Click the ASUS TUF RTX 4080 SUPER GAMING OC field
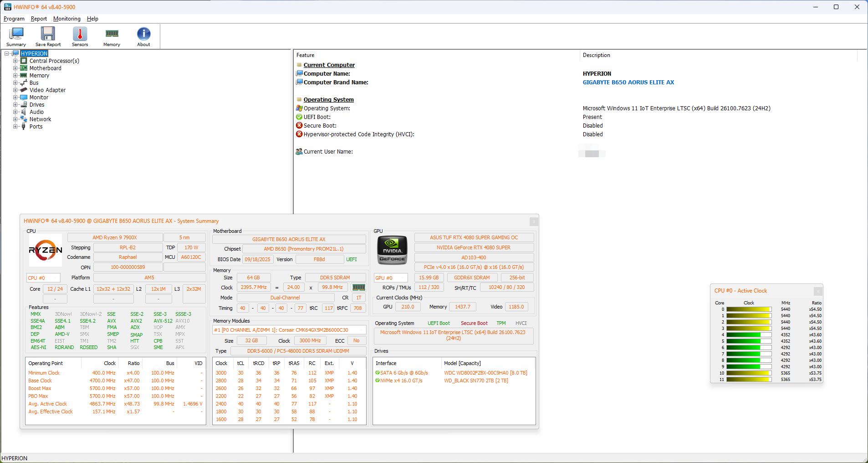This screenshot has width=868, height=463. pyautogui.click(x=474, y=237)
